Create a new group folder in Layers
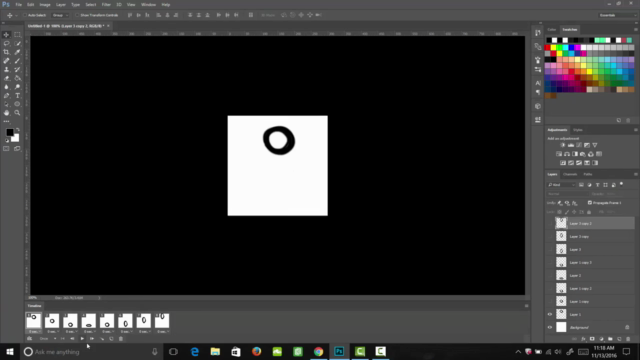 point(610,339)
